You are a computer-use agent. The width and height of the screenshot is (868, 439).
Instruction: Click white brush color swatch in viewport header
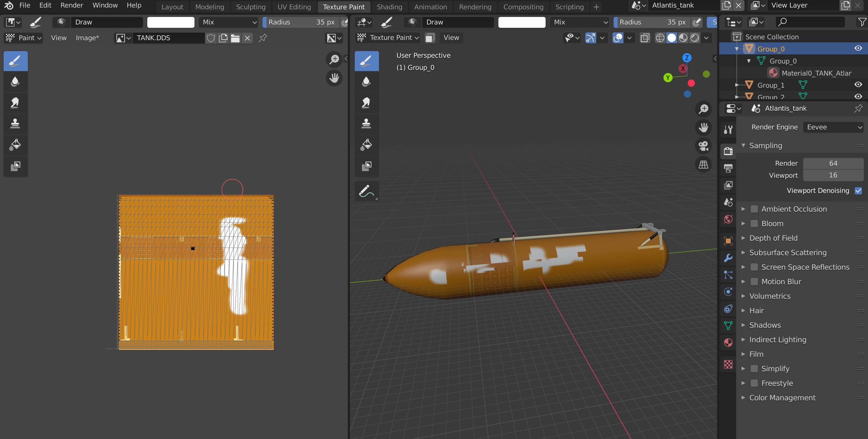click(522, 22)
